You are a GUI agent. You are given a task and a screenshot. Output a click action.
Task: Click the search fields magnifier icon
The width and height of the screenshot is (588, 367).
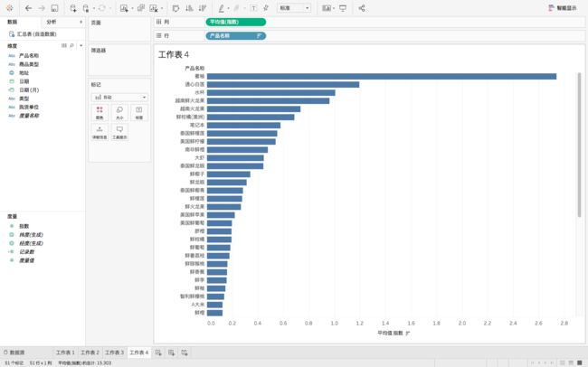click(72, 45)
